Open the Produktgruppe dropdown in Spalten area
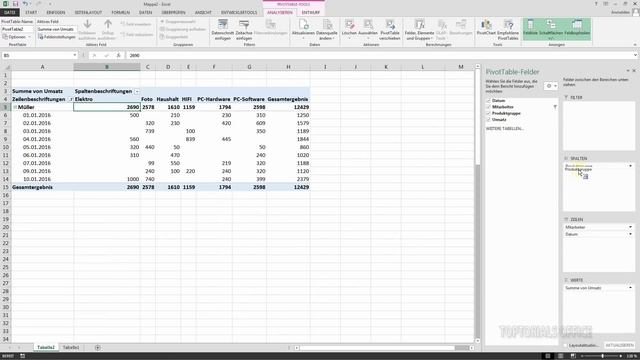640x360 pixels. pos(630,166)
